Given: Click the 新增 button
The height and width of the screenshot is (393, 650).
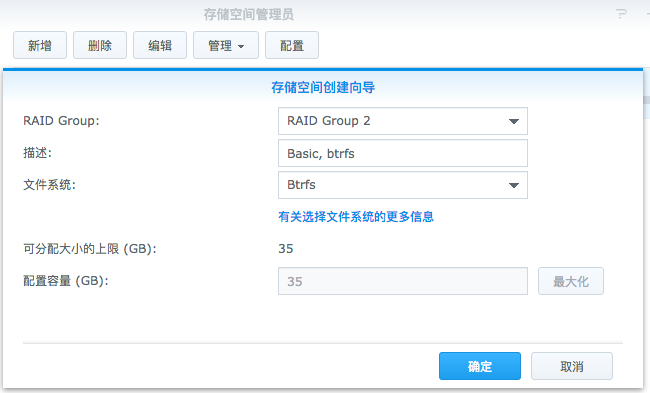Looking at the screenshot, I should 40,45.
